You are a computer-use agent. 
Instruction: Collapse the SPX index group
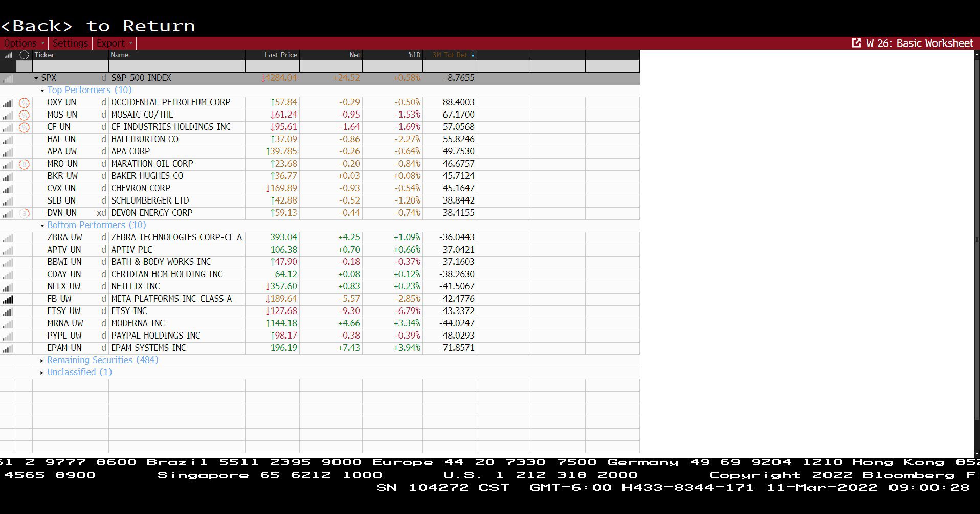[36, 78]
